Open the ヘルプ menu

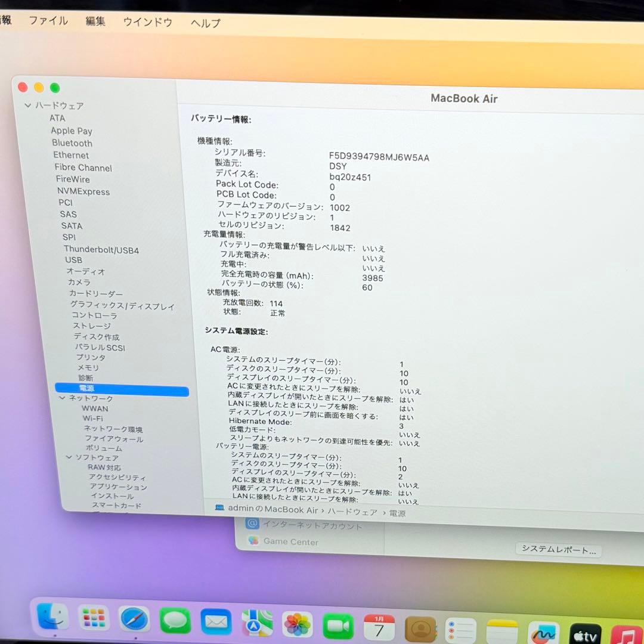[205, 21]
